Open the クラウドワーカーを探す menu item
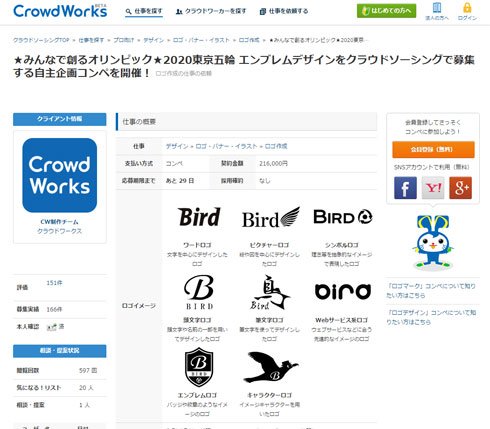Viewport: 490px width, 429px height. click(211, 11)
